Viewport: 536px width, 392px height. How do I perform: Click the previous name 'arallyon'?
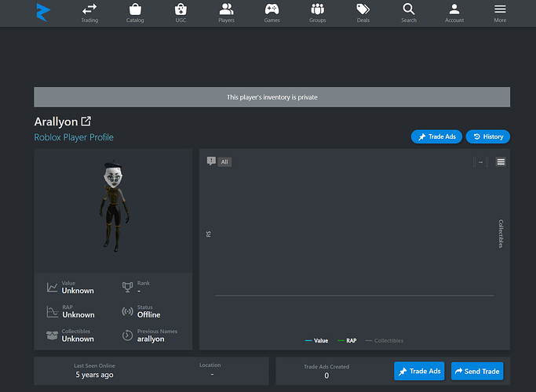tap(151, 339)
